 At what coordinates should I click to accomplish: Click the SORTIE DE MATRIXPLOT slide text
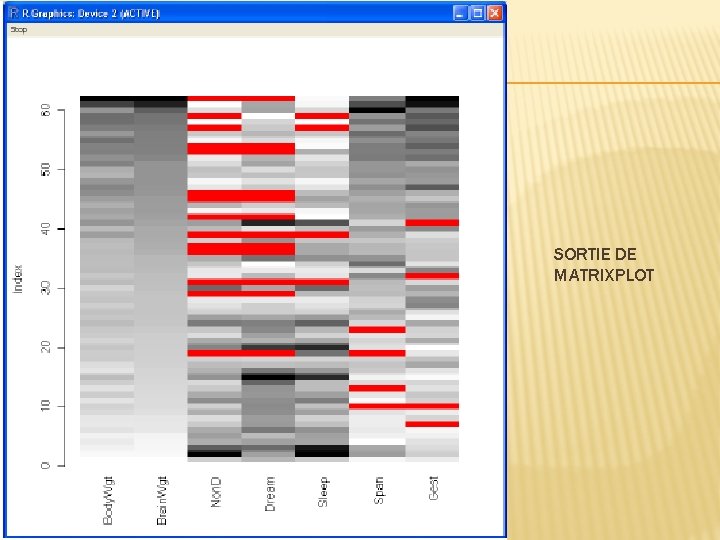pos(603,264)
